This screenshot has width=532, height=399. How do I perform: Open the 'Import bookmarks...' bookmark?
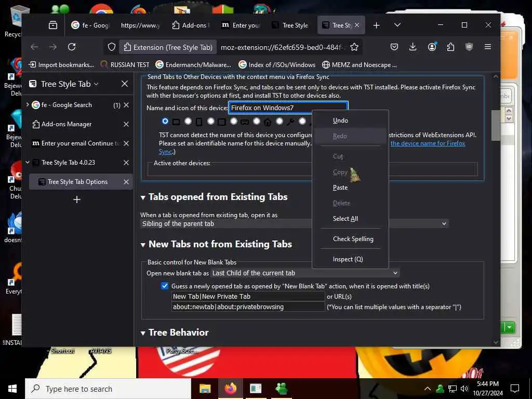[x=61, y=65]
